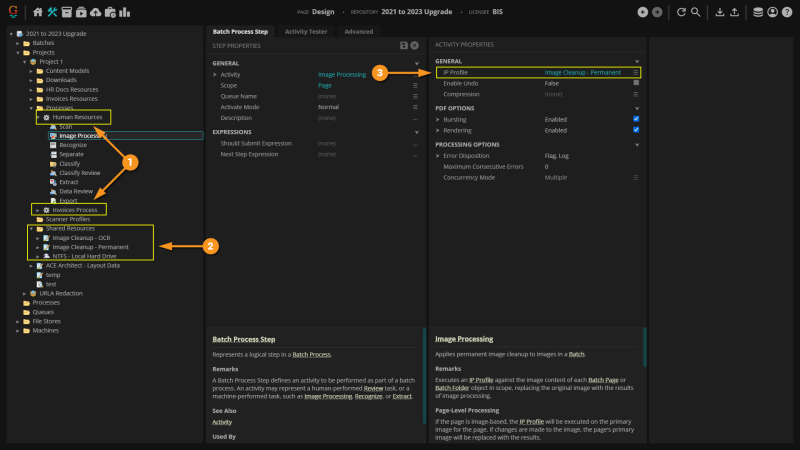The image size is (800, 450).
Task: Click the download icon in the top bar
Action: tap(718, 12)
